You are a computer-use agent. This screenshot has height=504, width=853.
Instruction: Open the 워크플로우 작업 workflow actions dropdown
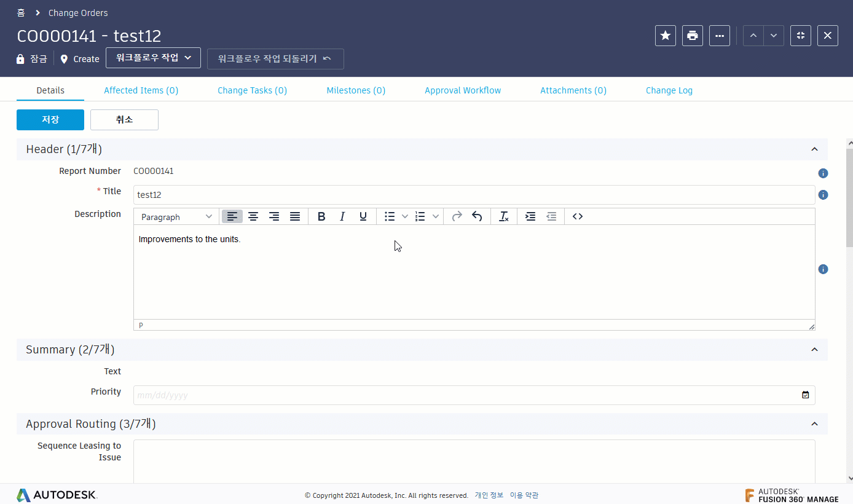(153, 58)
